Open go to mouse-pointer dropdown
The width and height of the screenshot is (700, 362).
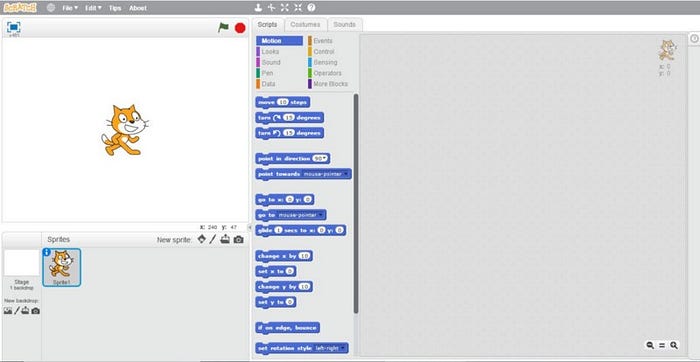[x=321, y=215]
